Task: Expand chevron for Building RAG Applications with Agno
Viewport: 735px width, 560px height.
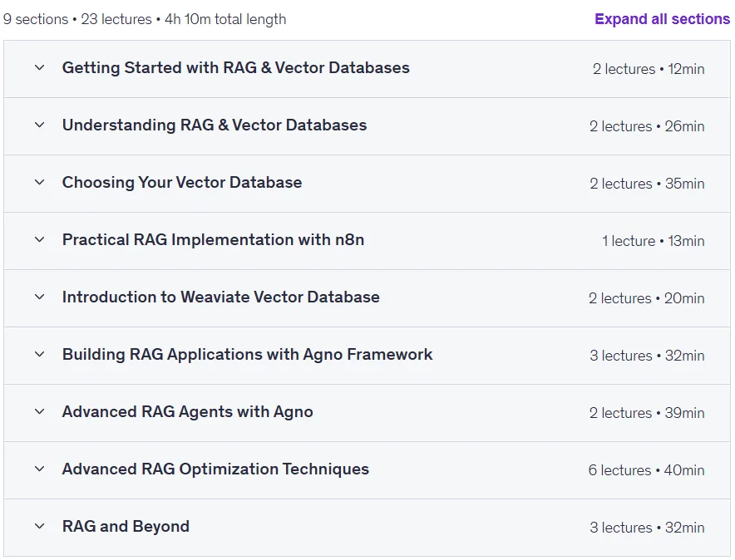Action: coord(40,355)
